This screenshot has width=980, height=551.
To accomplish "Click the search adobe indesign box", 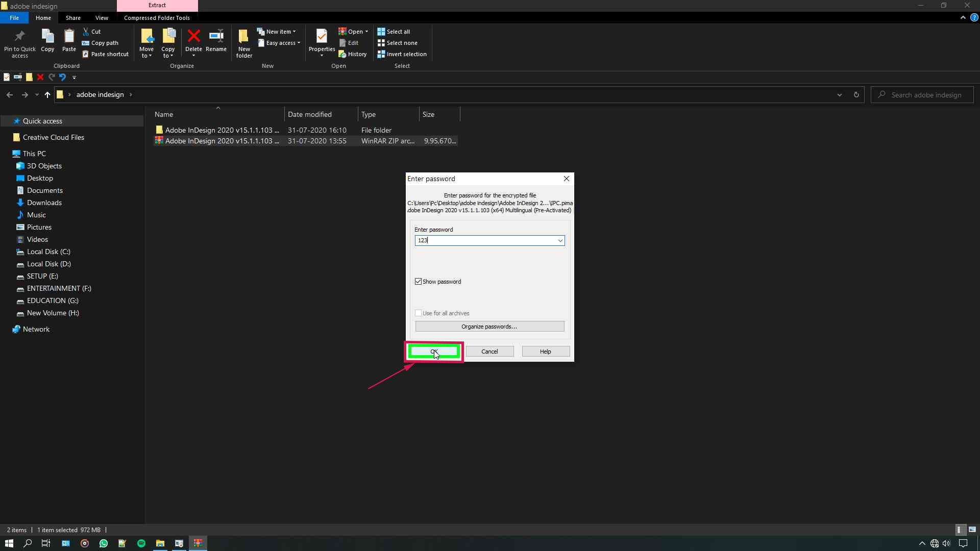I will click(x=924, y=94).
